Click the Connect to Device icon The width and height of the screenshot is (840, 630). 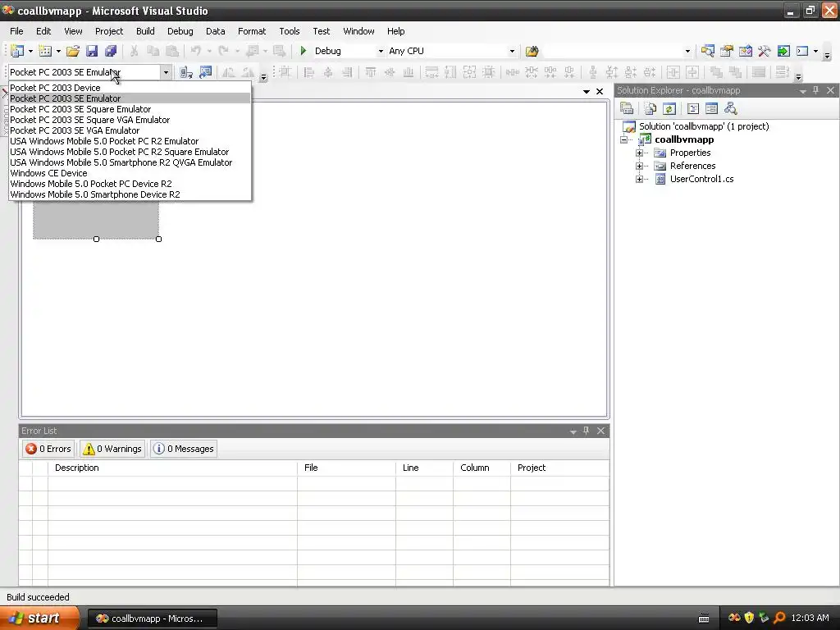point(186,72)
